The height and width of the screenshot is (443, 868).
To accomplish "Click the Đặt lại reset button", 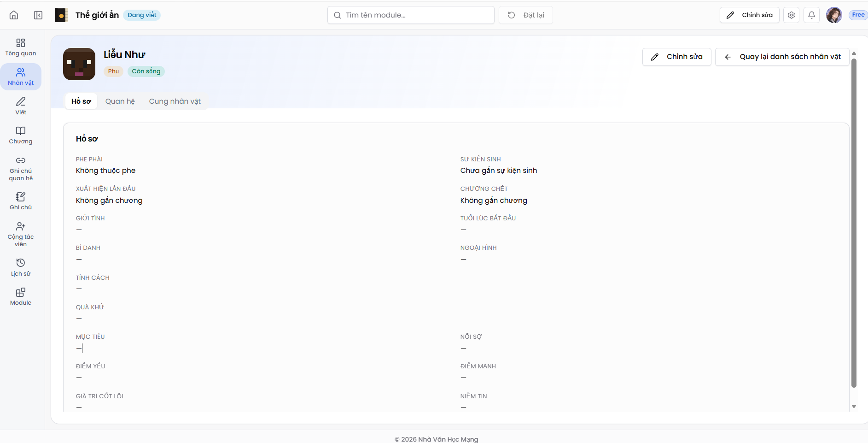I will (x=526, y=15).
